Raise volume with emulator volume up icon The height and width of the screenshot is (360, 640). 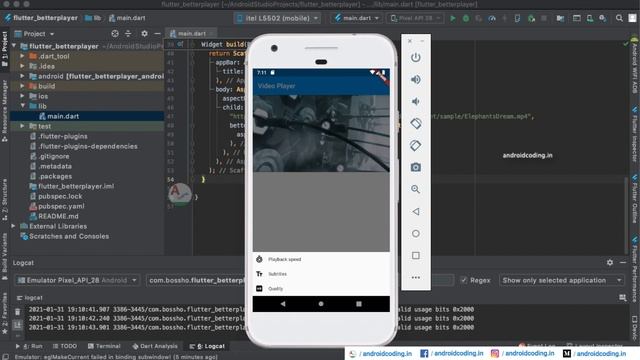[x=416, y=80]
